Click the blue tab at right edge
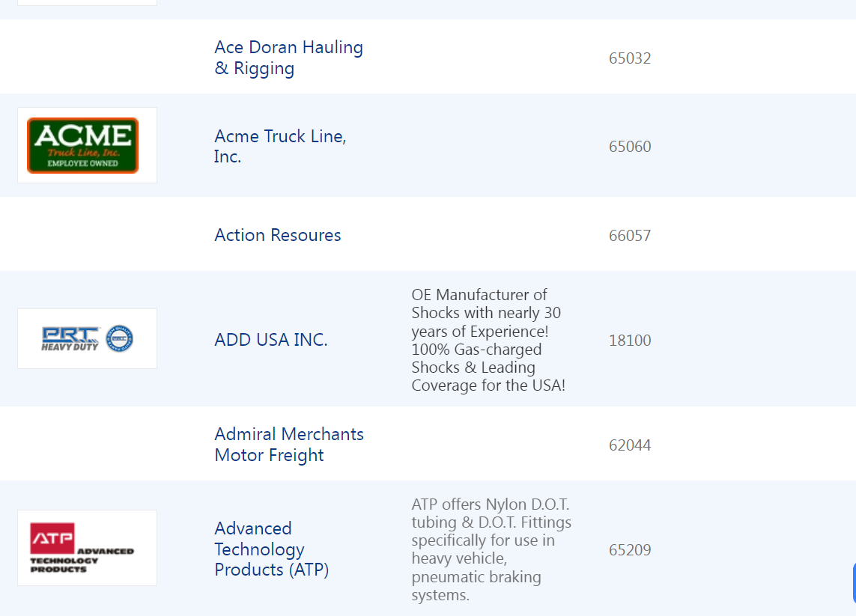Viewport: 856px width, 616px height. (853, 584)
